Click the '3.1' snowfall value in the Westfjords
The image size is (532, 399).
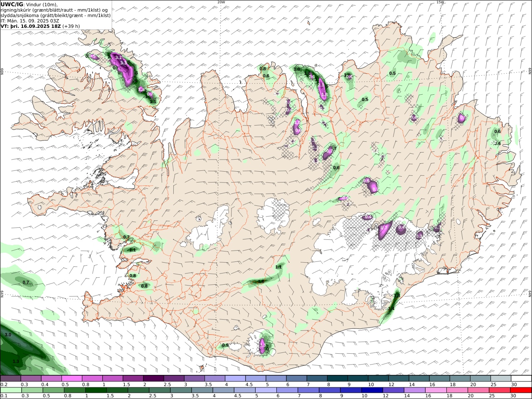(118, 57)
